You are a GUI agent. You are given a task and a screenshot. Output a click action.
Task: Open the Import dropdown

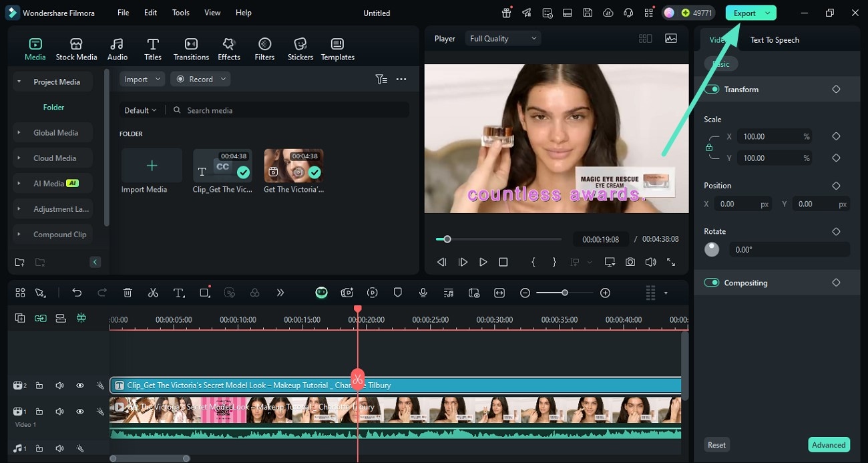coord(142,79)
